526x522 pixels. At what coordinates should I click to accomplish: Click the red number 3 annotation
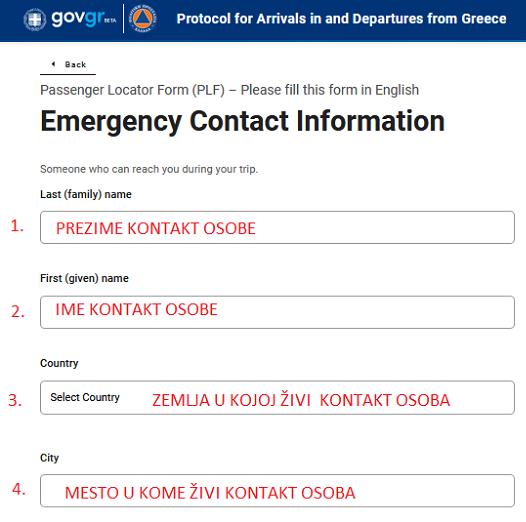15,400
